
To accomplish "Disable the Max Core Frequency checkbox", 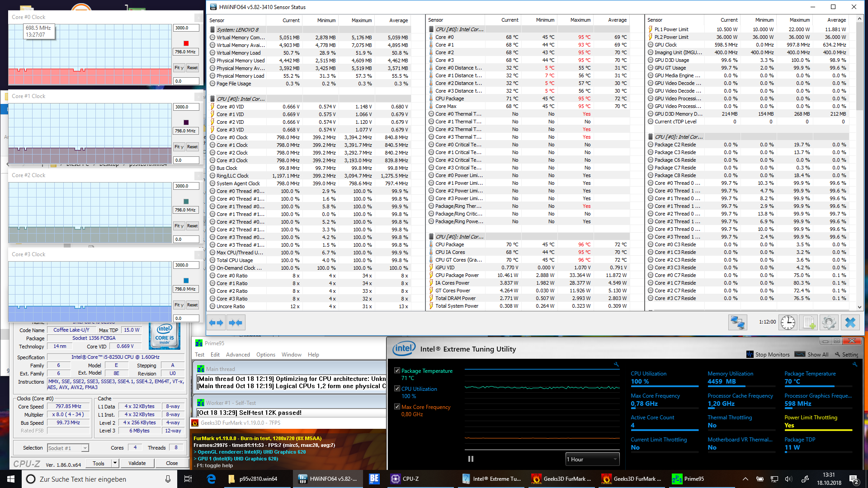I will pyautogui.click(x=397, y=407).
